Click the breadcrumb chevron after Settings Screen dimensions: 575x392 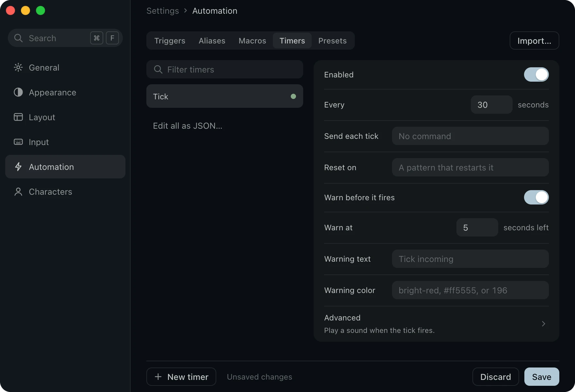[186, 11]
